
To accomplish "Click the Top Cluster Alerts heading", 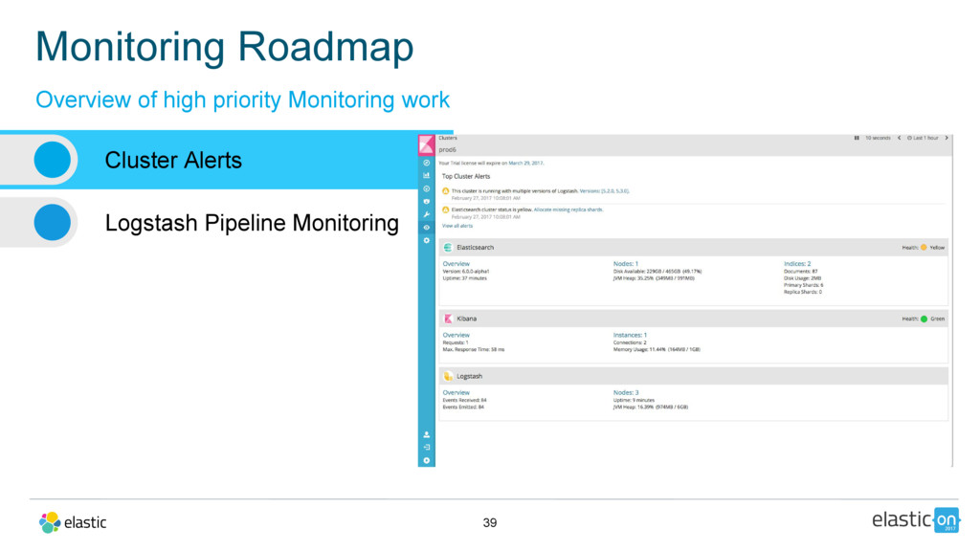I will [466, 177].
